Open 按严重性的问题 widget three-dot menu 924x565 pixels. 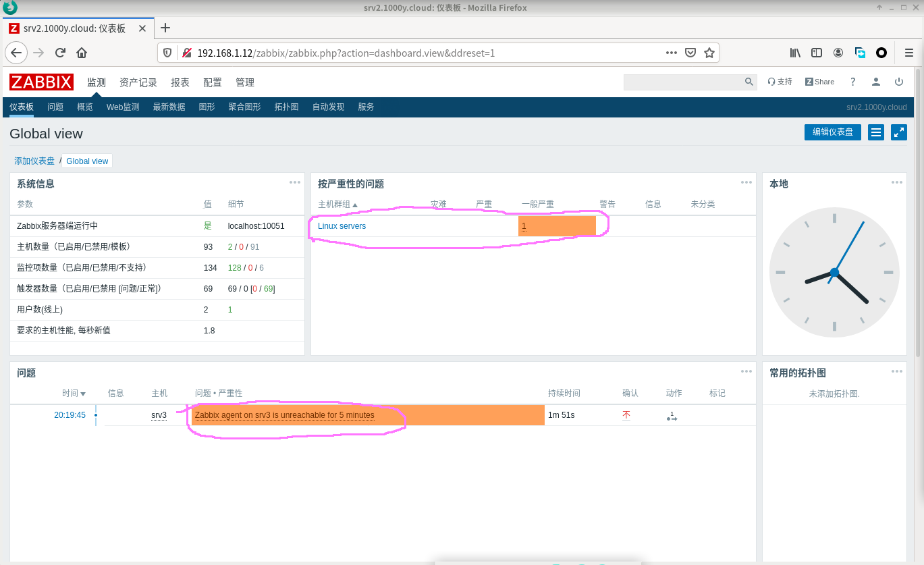pyautogui.click(x=746, y=182)
